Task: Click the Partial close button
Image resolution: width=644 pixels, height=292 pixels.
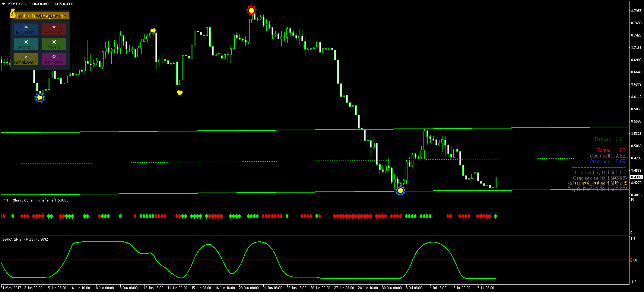Action: (x=26, y=45)
